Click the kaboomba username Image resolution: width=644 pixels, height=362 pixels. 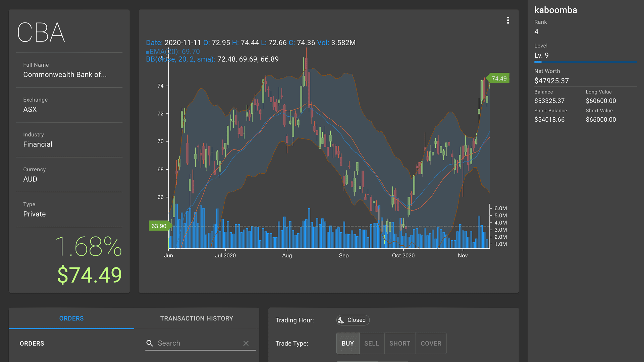click(556, 10)
